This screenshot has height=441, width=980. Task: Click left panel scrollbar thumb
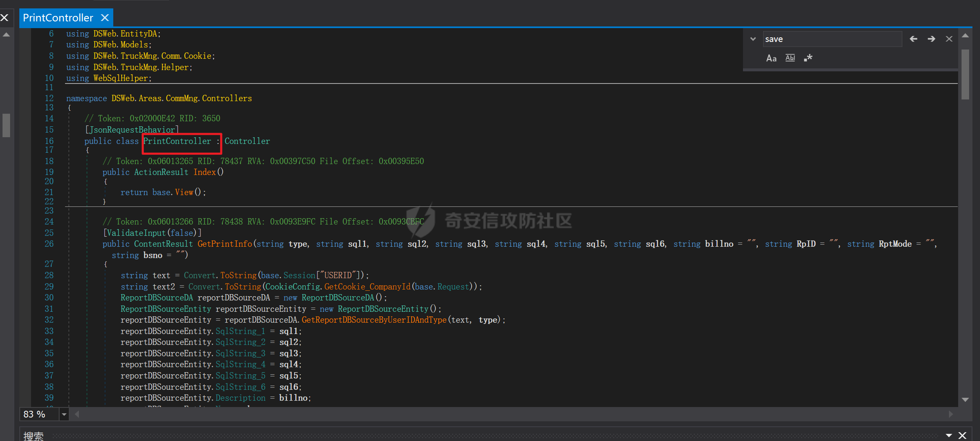click(x=6, y=125)
